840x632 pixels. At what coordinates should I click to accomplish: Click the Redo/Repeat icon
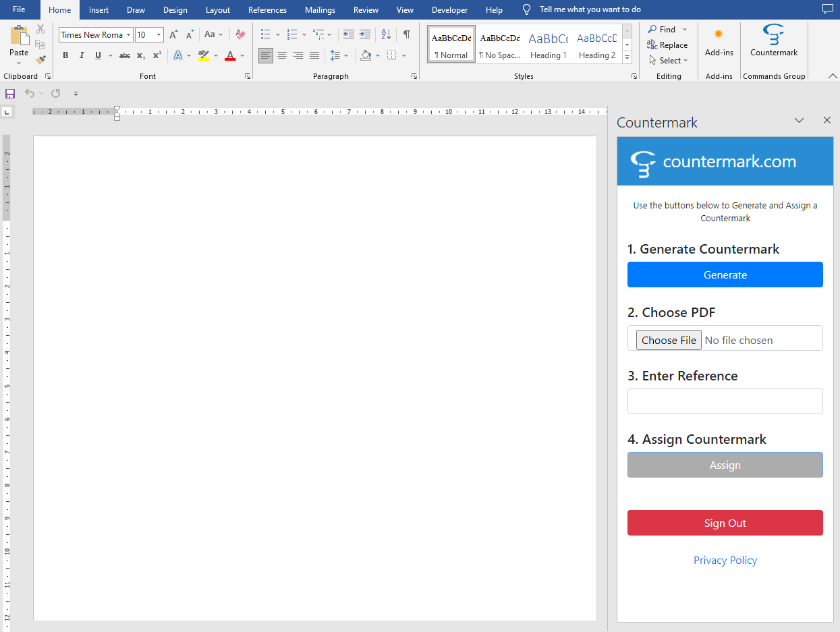pyautogui.click(x=56, y=94)
